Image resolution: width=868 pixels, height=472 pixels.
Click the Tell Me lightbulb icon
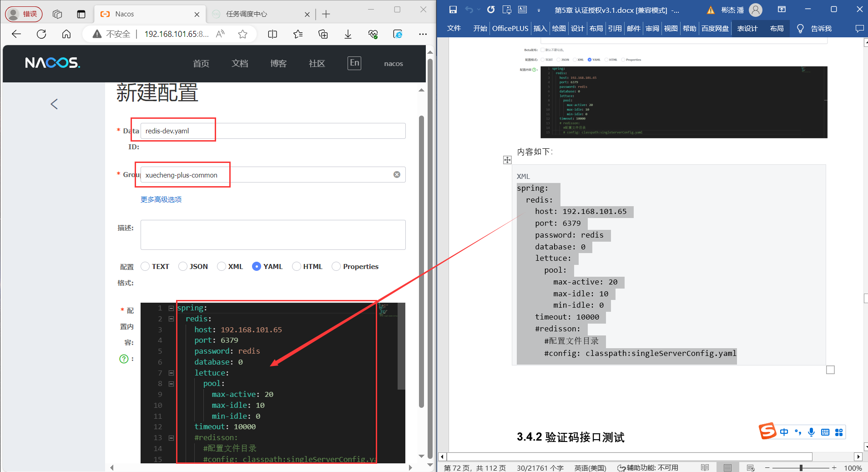click(800, 29)
